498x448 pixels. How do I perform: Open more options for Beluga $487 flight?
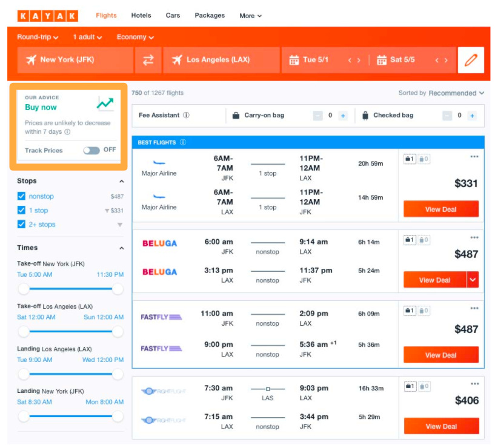[x=474, y=237]
